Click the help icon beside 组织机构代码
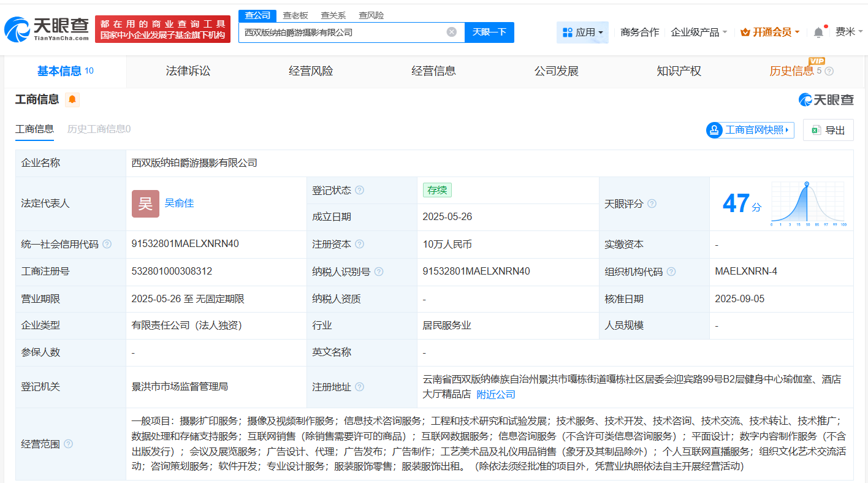The image size is (868, 483). [x=672, y=271]
